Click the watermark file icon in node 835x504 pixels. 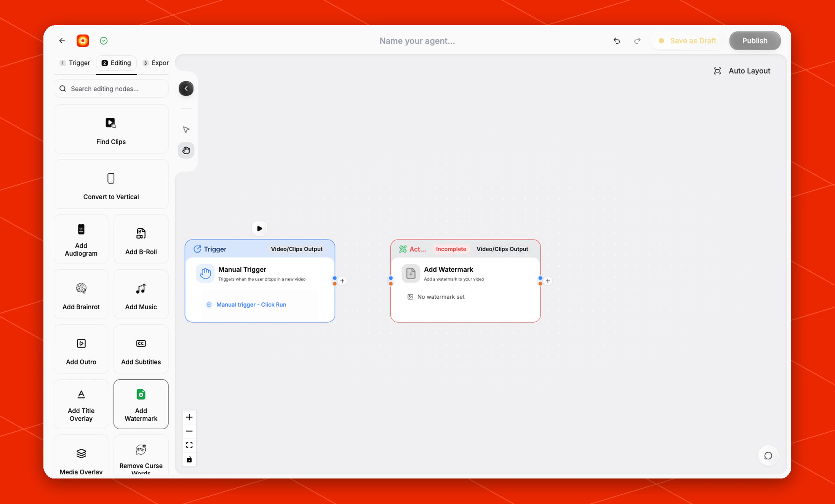click(x=411, y=274)
